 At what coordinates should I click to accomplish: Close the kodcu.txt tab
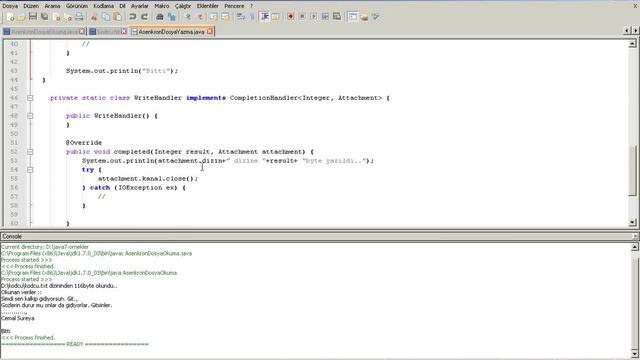pyautogui.click(x=124, y=31)
